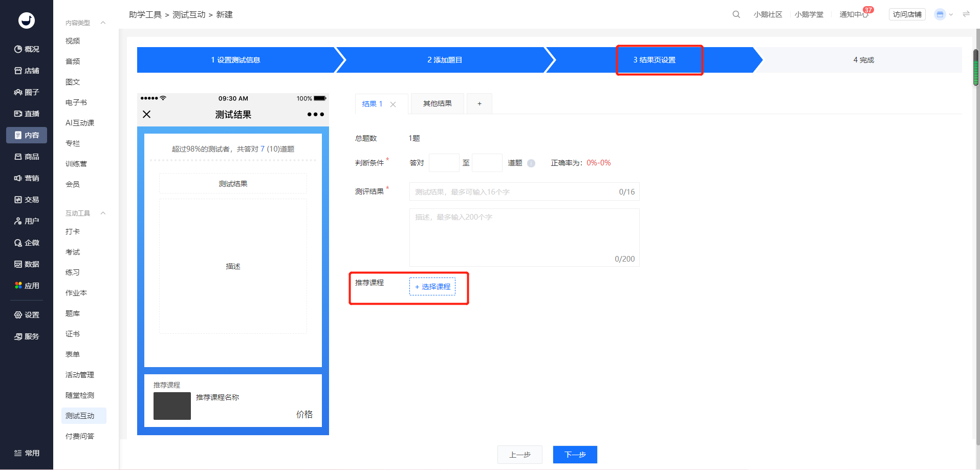This screenshot has width=980, height=470.
Task: Open the 概况 overview sidebar item
Action: [27, 49]
